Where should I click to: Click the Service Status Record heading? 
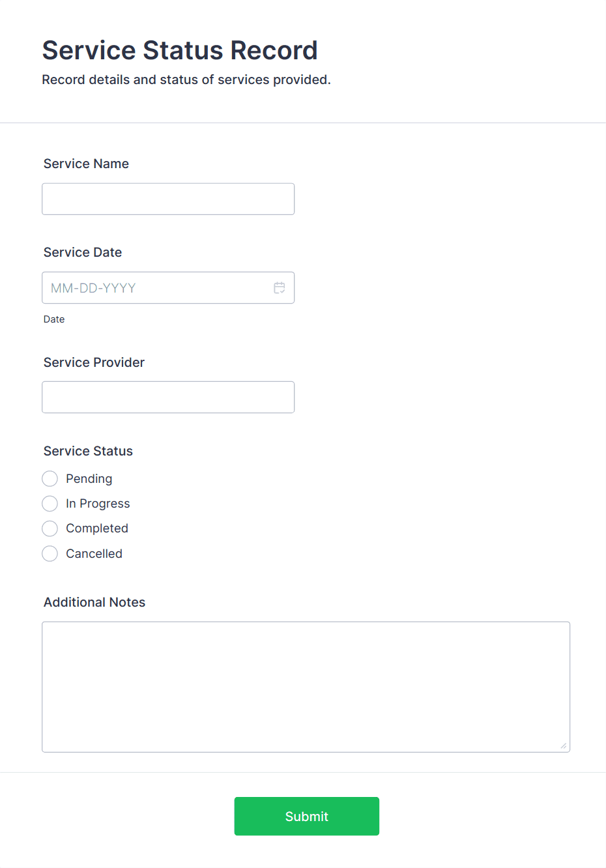tap(180, 50)
